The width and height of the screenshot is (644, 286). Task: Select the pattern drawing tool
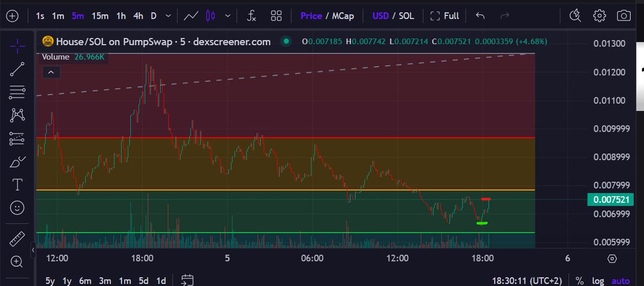(17, 115)
